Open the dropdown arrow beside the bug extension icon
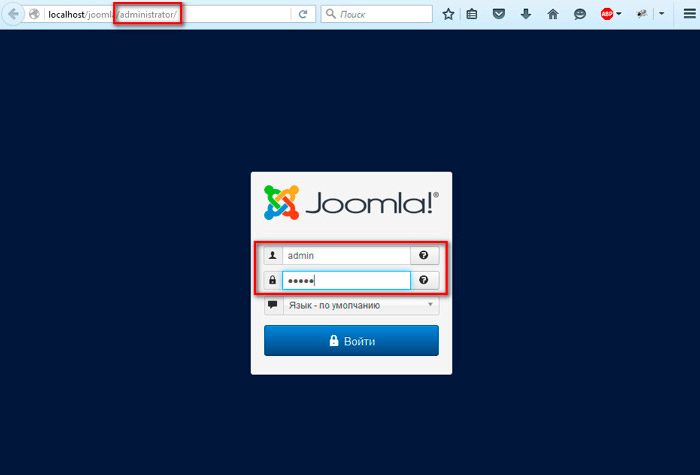The width and height of the screenshot is (700, 475). point(662,14)
